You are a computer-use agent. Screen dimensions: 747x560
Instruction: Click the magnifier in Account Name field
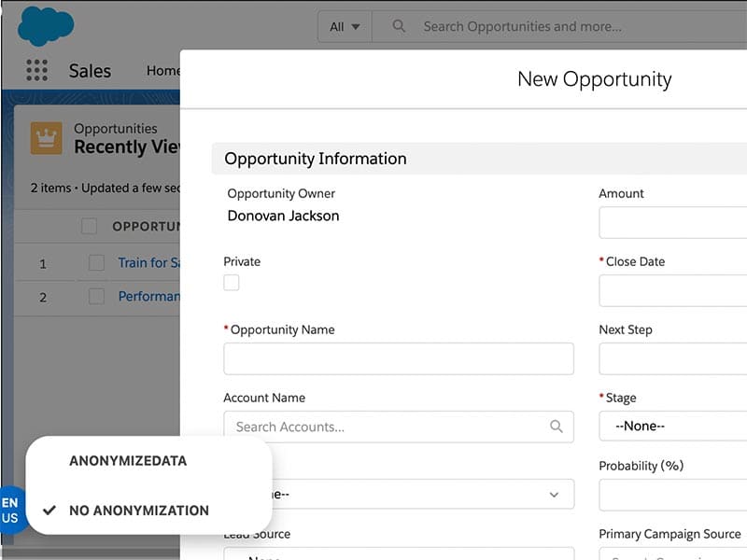point(557,427)
